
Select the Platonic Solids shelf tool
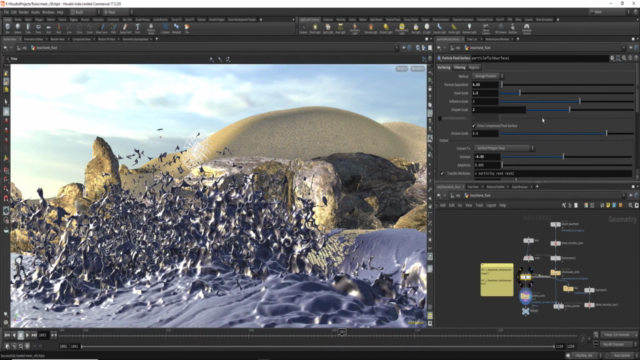click(x=151, y=28)
